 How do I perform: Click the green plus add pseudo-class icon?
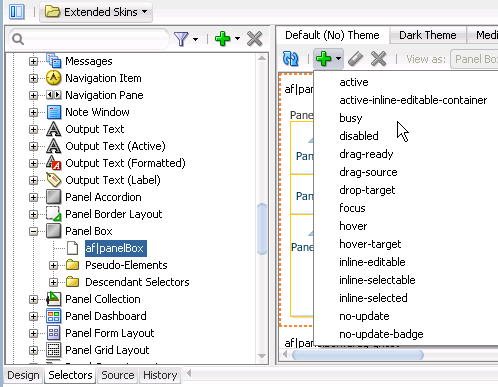point(323,59)
